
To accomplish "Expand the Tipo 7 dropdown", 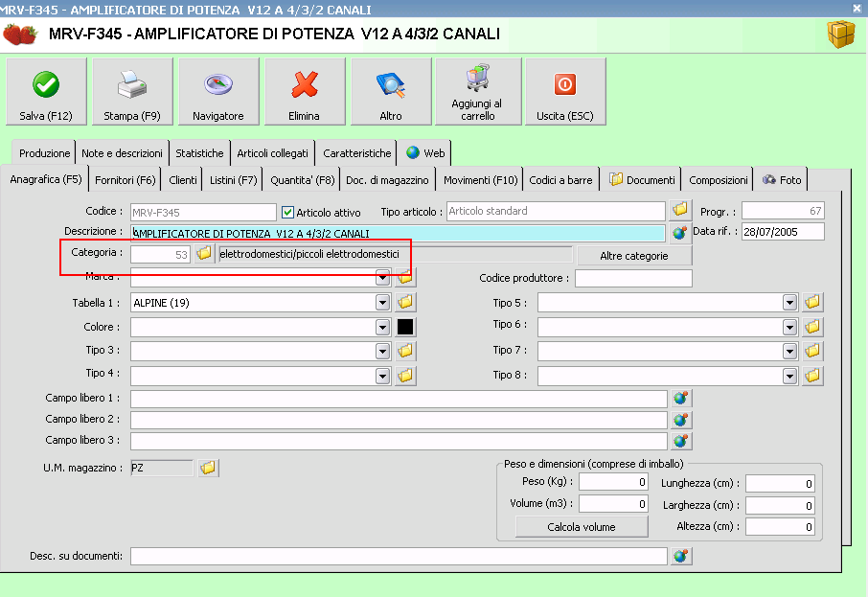I will pyautogui.click(x=790, y=351).
